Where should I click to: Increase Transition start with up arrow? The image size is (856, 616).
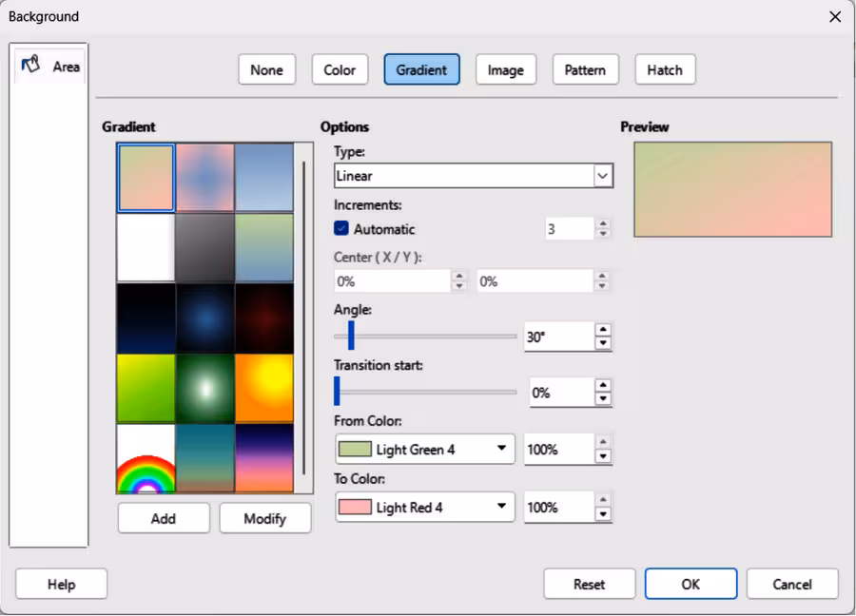(603, 385)
